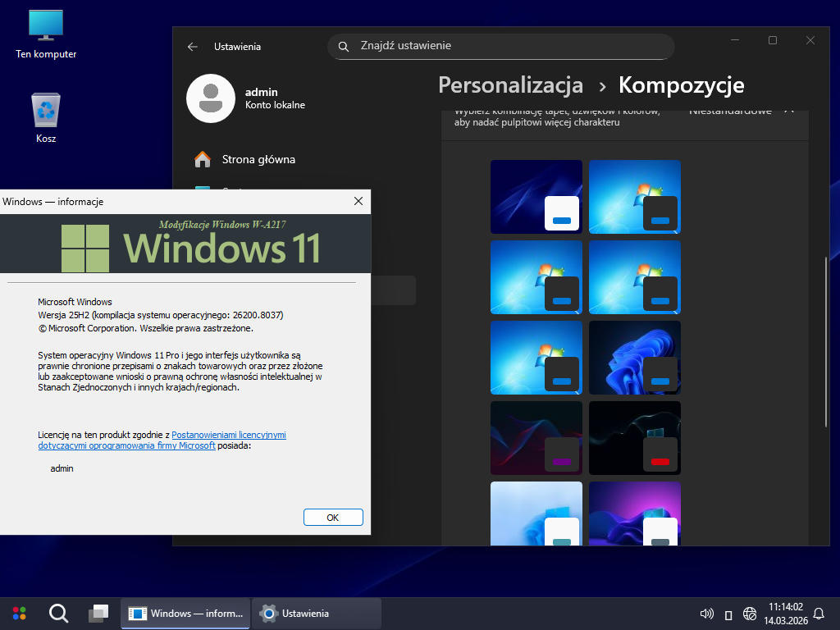Switch to Ustawienia taskbar window button
The image size is (840, 630).
[x=317, y=613]
